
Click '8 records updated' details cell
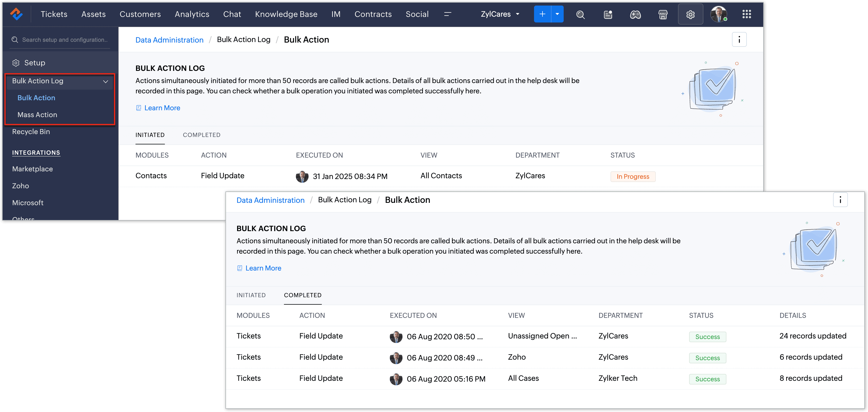point(811,378)
